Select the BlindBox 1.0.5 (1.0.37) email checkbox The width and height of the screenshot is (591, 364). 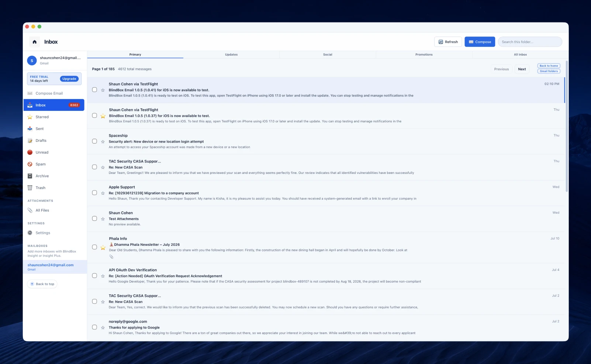(94, 116)
